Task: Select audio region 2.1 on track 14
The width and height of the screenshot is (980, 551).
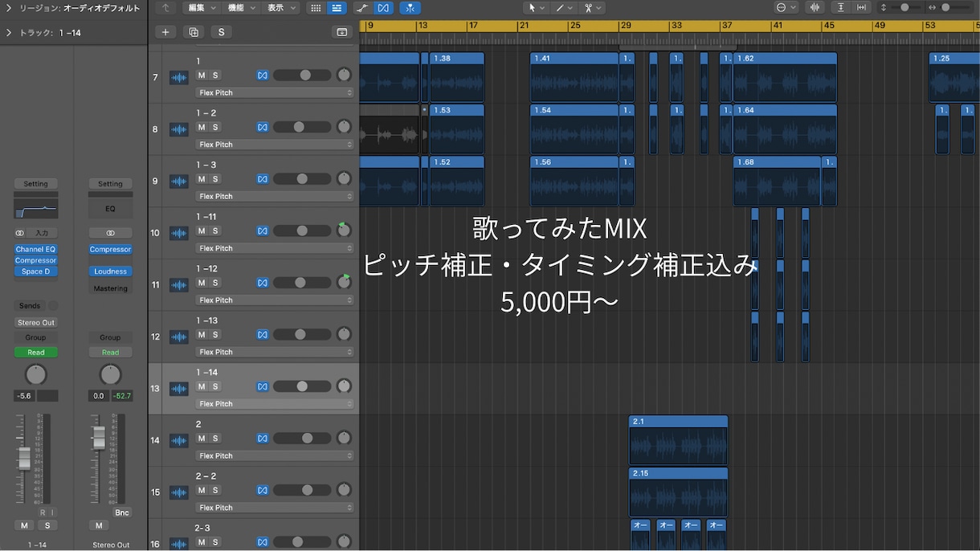Action: tap(678, 439)
